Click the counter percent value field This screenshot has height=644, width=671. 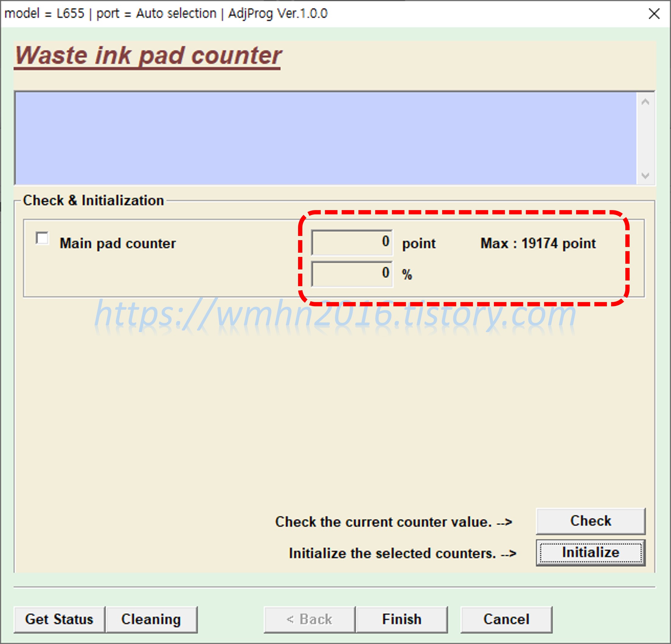(352, 274)
